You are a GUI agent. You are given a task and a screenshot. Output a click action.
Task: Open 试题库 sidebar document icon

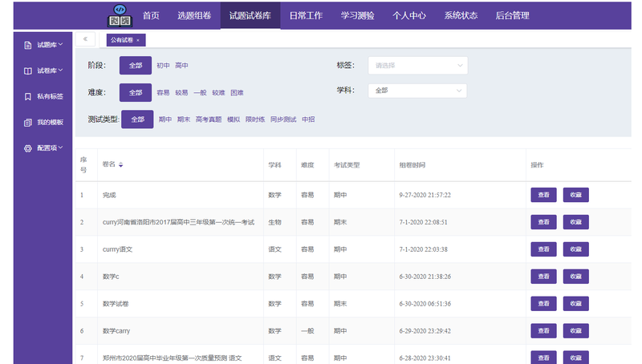27,45
